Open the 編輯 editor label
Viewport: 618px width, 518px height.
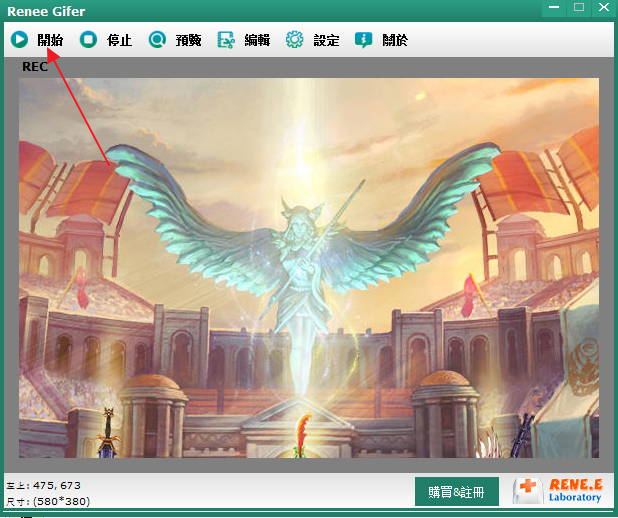coord(257,40)
